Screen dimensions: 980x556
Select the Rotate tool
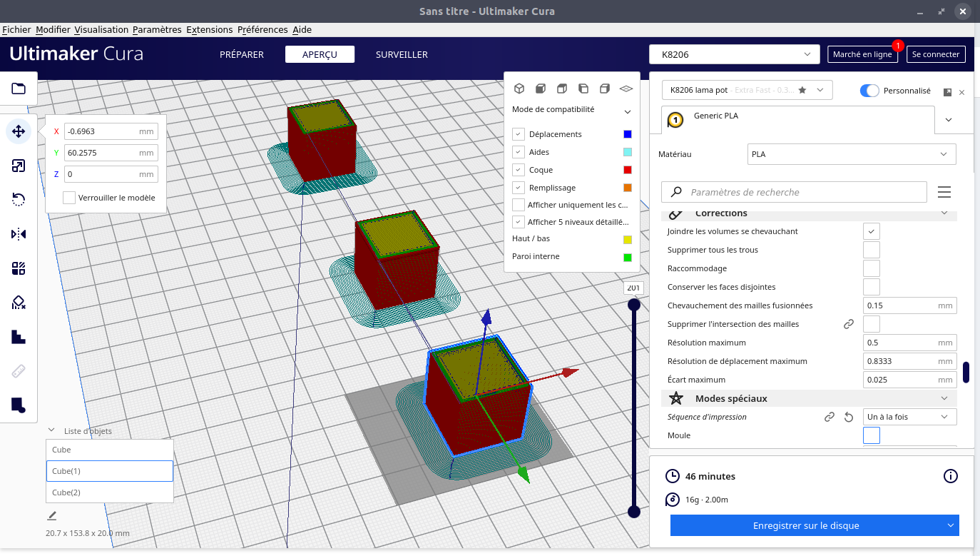(x=19, y=200)
